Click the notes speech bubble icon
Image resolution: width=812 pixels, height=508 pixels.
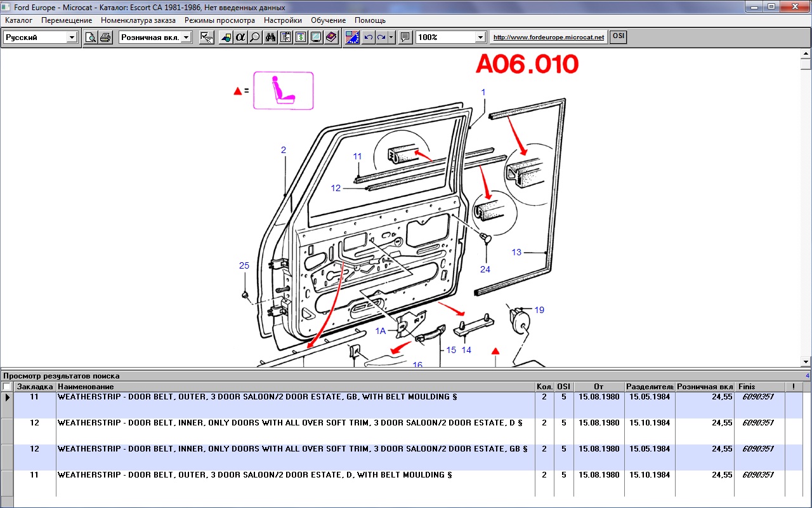405,37
